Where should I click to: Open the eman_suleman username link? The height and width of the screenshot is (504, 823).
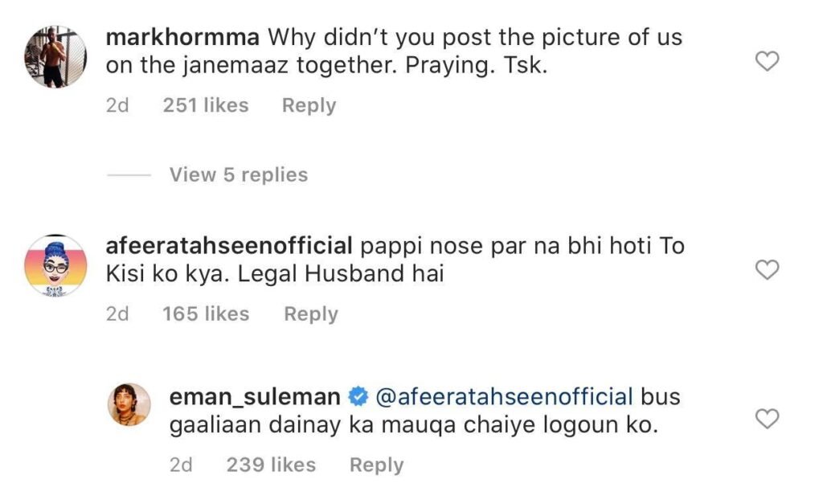pyautogui.click(x=255, y=396)
